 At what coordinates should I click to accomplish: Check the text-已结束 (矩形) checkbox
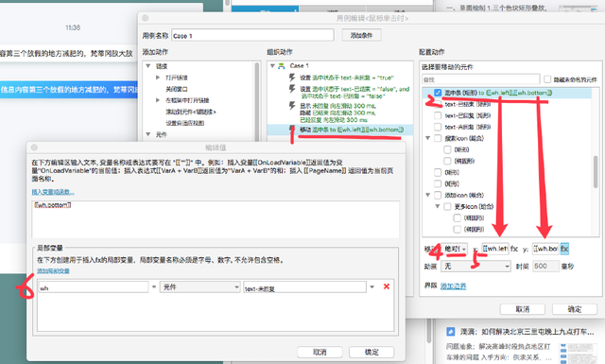coord(438,104)
